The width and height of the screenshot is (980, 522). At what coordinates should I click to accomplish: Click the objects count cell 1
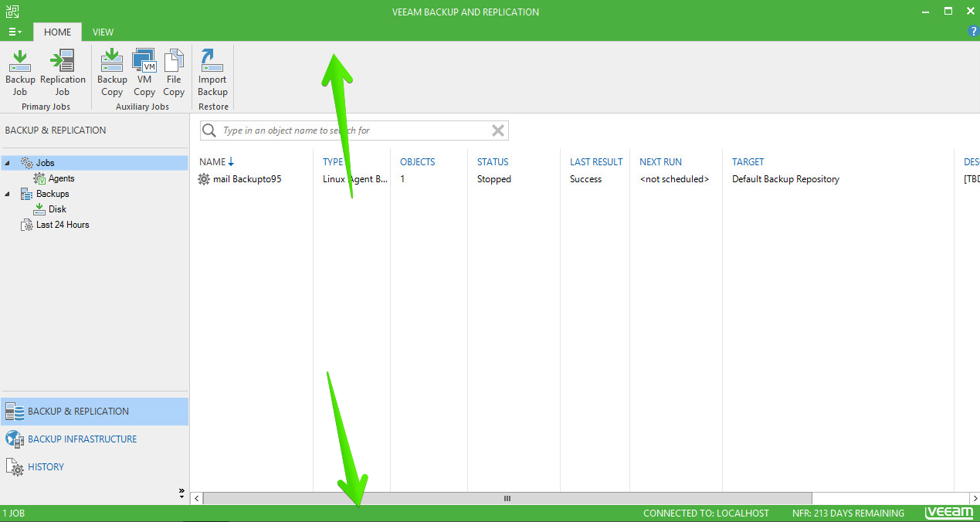click(x=402, y=179)
